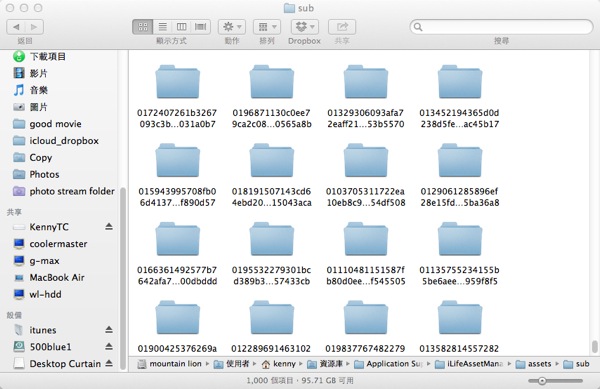600x389 pixels.
Task: Switch to icon view mode
Action: (143, 27)
